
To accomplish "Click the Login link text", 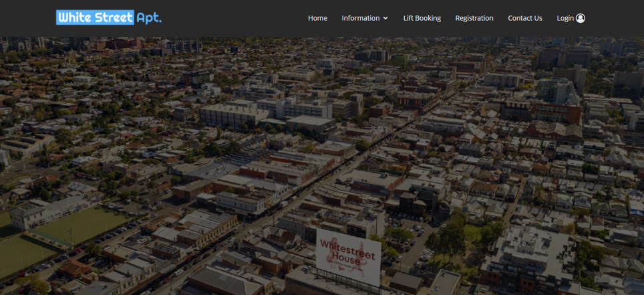I will [x=565, y=18].
